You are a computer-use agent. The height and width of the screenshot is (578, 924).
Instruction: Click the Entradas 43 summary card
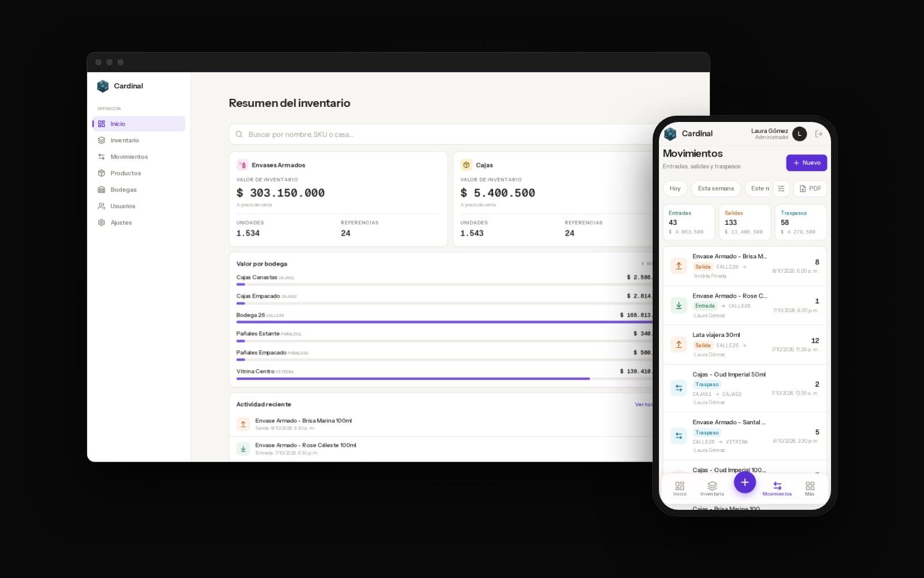[x=688, y=222]
